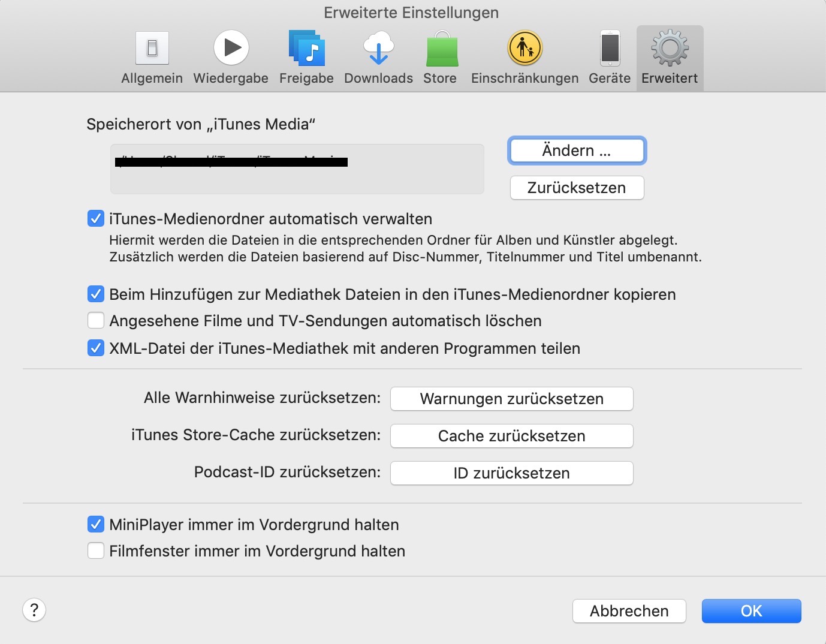Viewport: 826px width, 644px height.
Task: Uncheck Beim Hinzufügen zur Mediathek kopieren
Action: tap(96, 294)
